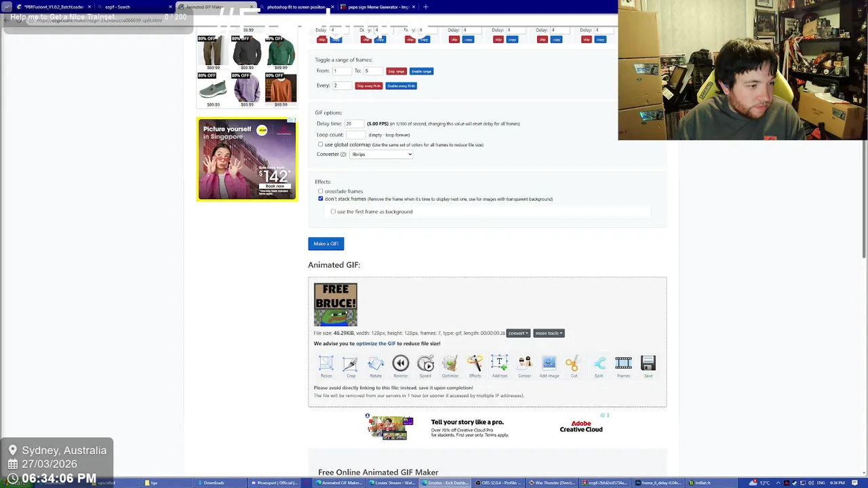Click the Loop count input field

(x=355, y=135)
